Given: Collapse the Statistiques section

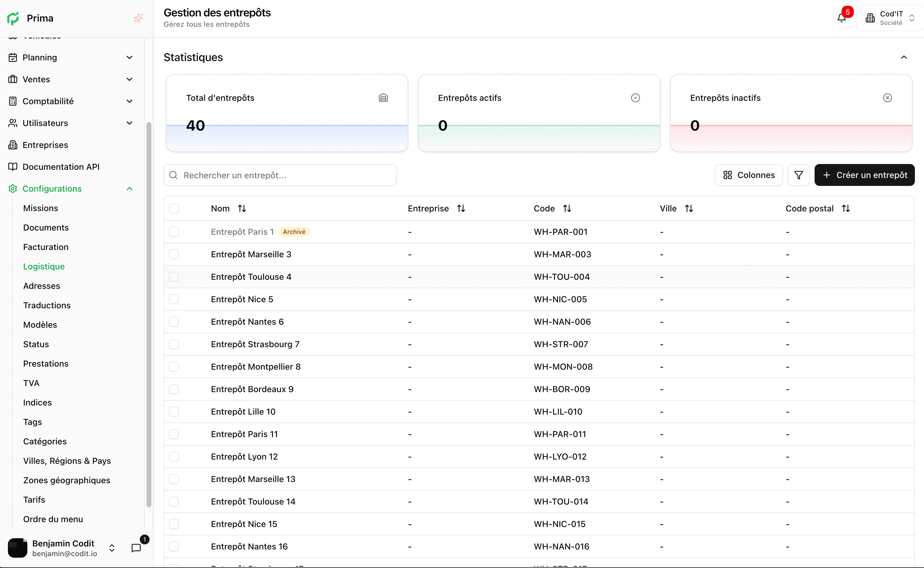Looking at the screenshot, I should (904, 57).
